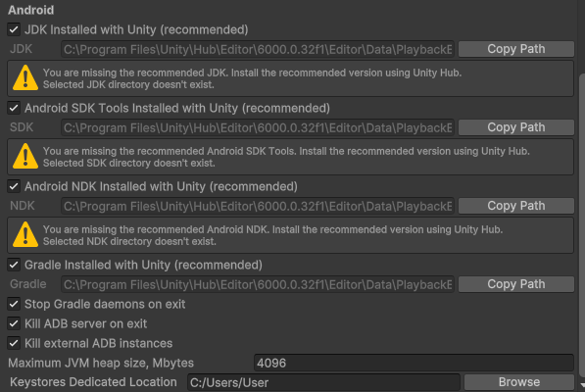Click the Gradle path text field
The height and width of the screenshot is (392, 585).
(258, 284)
